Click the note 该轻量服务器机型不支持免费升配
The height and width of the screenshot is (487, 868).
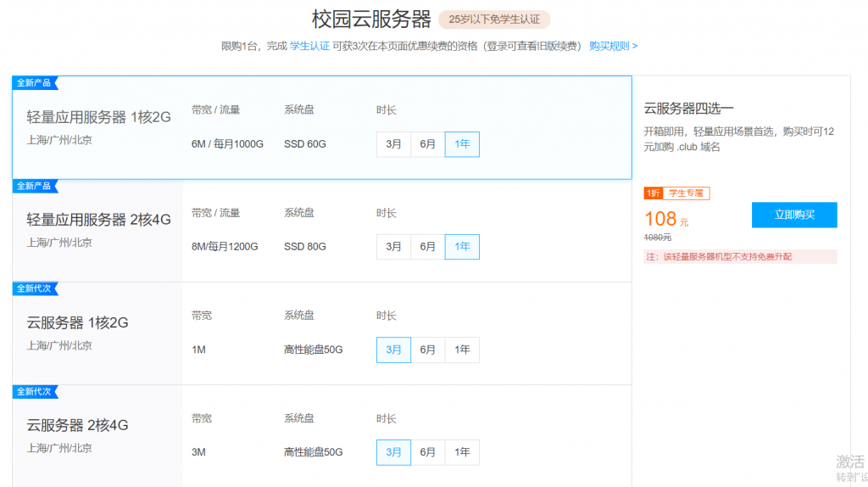[x=740, y=256]
